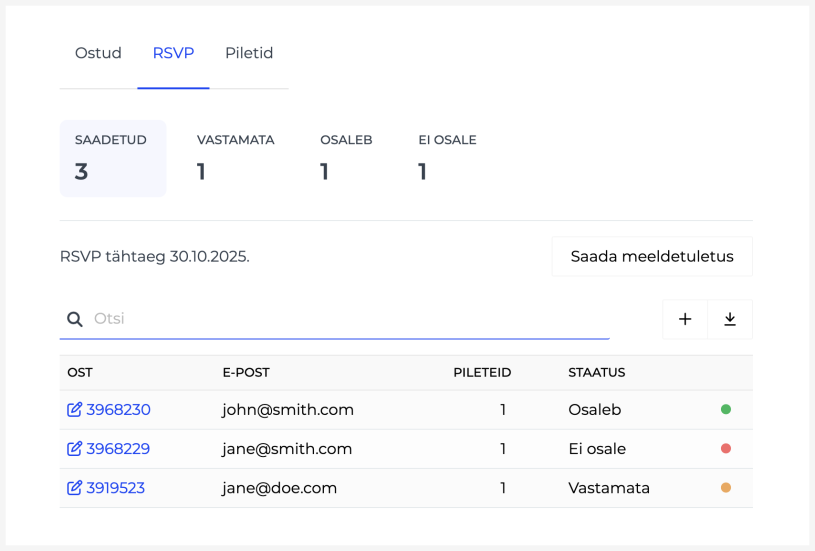The height and width of the screenshot is (551, 815).
Task: Select the RSVP tab
Action: pos(173,53)
